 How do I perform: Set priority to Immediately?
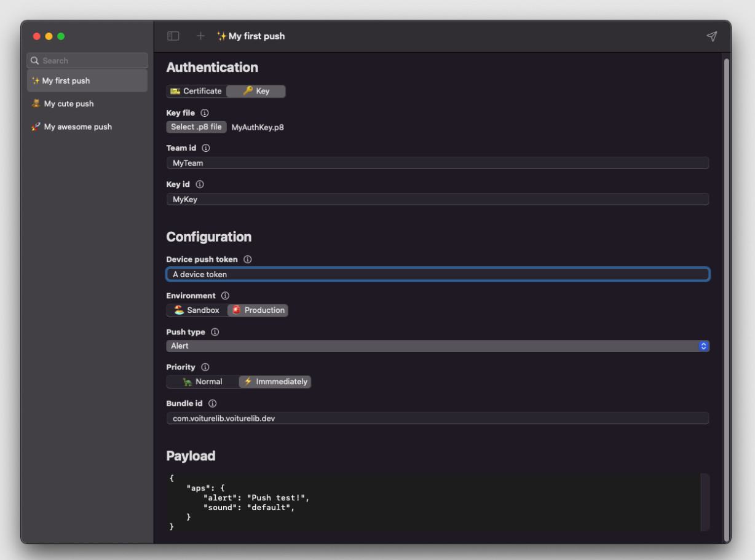(275, 382)
